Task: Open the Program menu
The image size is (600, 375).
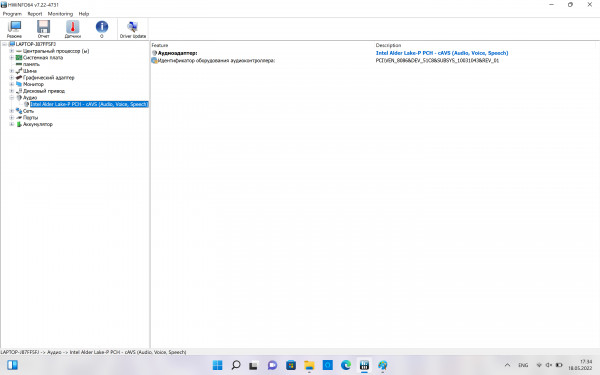Action: 12,14
